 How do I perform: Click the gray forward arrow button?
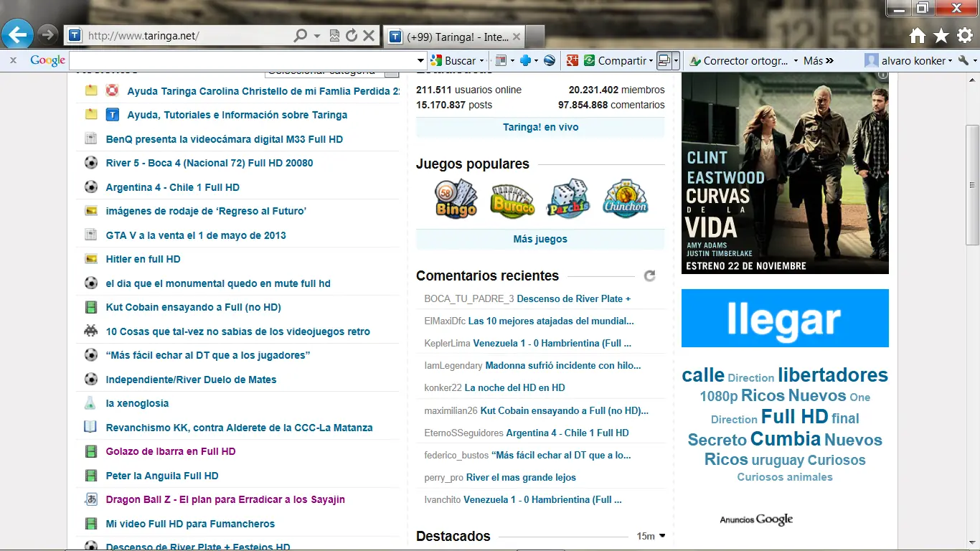(47, 34)
